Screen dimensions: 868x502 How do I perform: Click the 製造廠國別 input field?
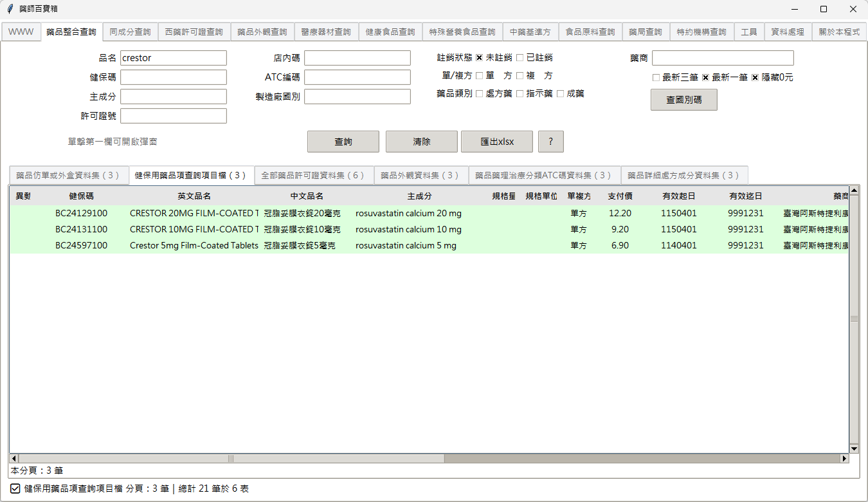tap(357, 97)
